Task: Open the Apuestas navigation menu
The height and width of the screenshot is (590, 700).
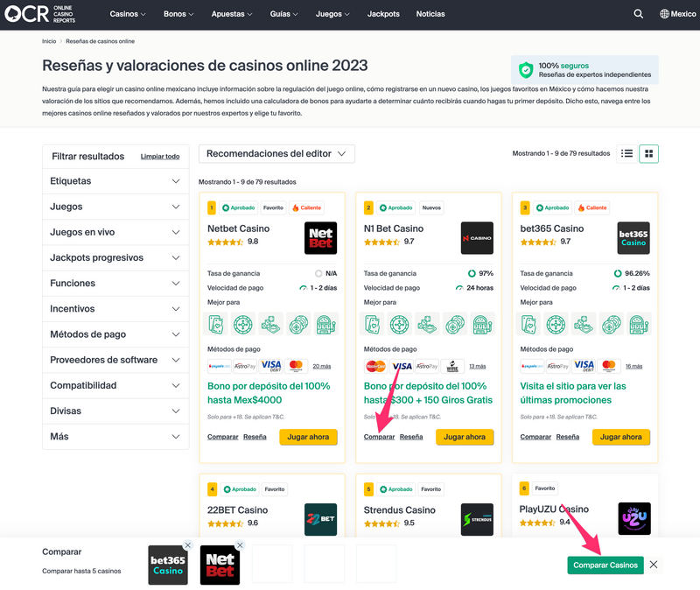Action: point(232,14)
